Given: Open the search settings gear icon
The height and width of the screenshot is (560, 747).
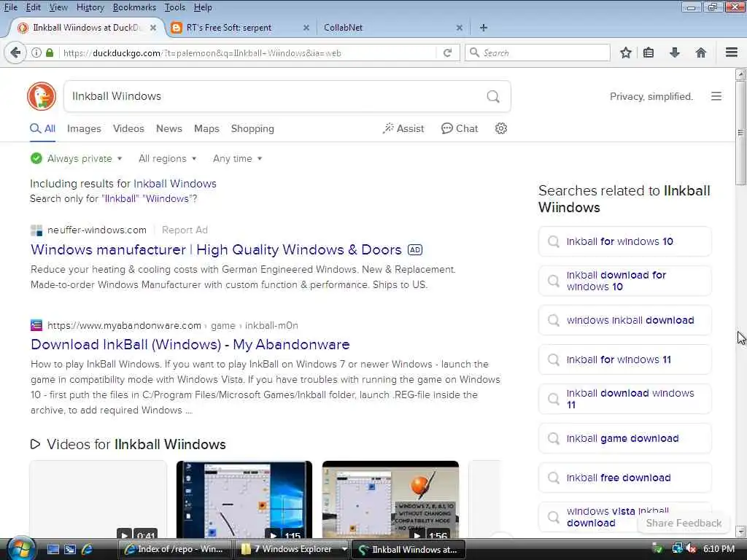Looking at the screenshot, I should tap(500, 128).
